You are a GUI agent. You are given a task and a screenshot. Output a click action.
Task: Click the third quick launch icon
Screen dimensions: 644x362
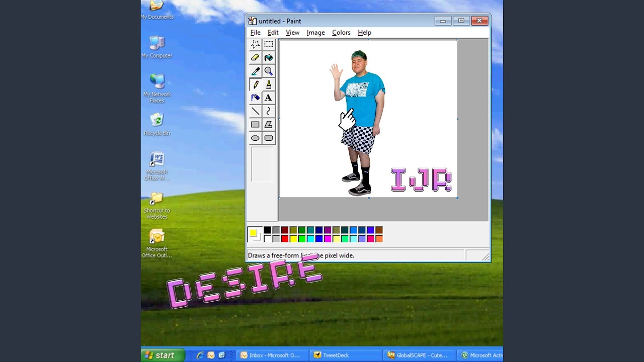(222, 355)
